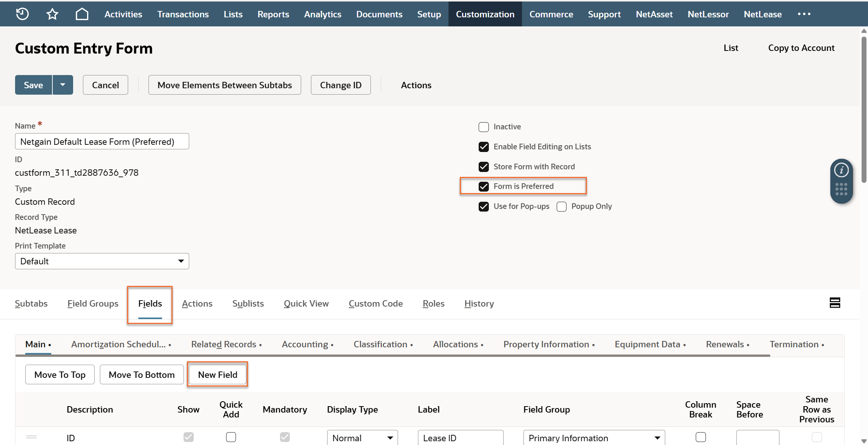Expand the Save button dropdown arrow
This screenshot has width=868, height=445.
[63, 85]
